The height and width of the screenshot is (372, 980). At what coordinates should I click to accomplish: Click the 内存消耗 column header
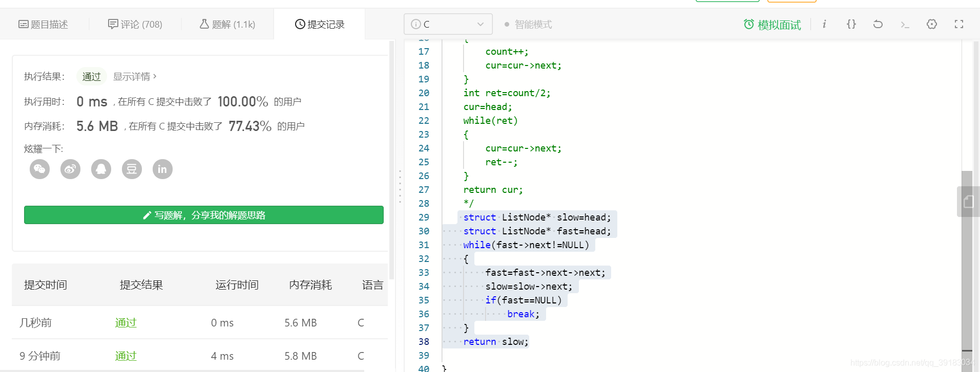(310, 285)
